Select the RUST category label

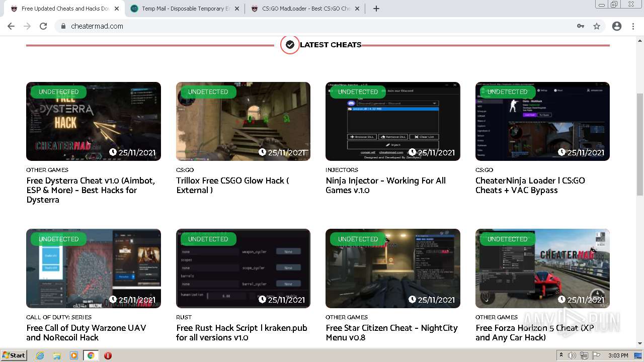(x=184, y=317)
